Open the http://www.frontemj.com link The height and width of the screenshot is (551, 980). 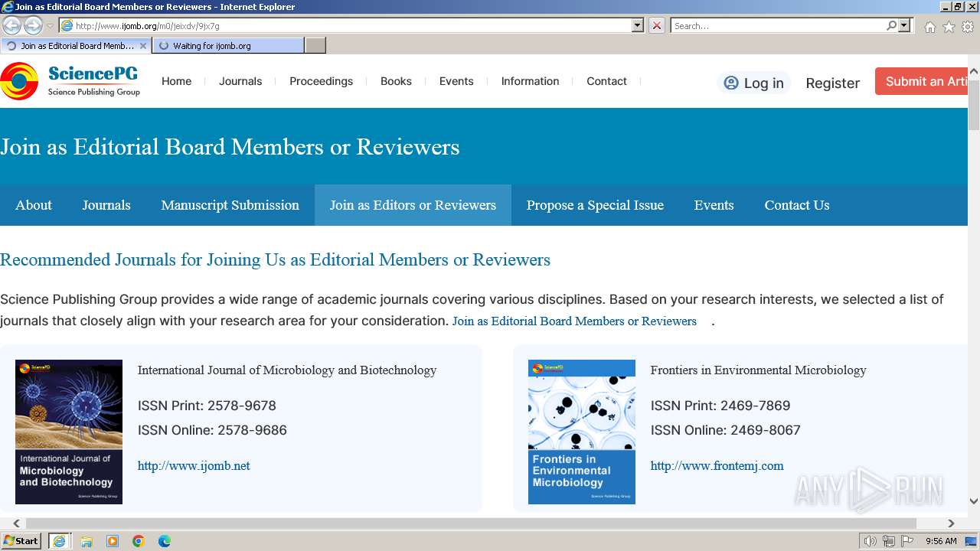pyautogui.click(x=717, y=465)
